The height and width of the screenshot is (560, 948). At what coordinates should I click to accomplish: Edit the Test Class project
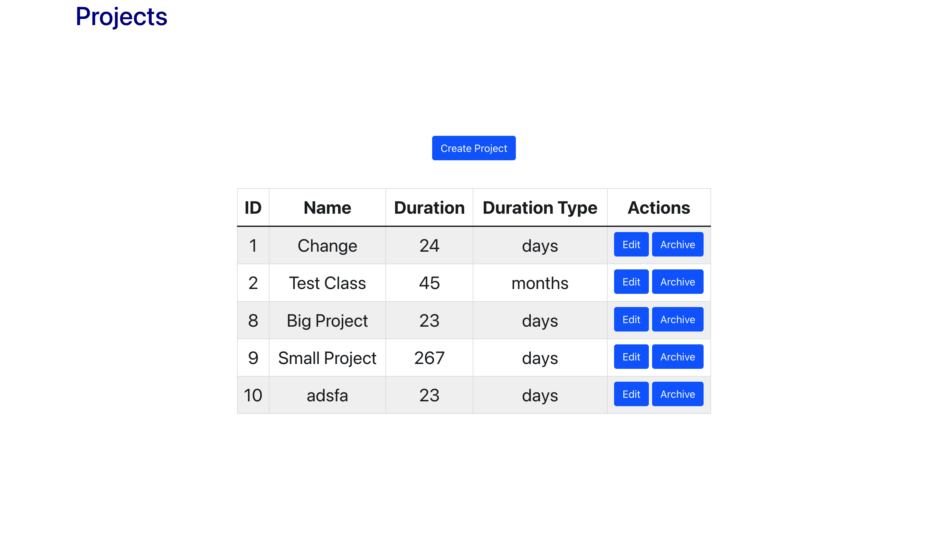pyautogui.click(x=630, y=282)
